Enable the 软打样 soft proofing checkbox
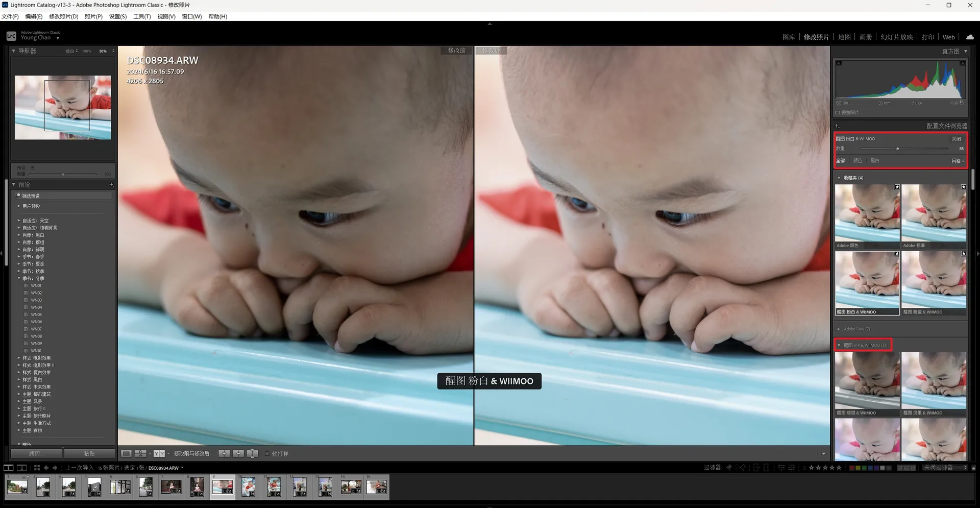 tap(267, 454)
